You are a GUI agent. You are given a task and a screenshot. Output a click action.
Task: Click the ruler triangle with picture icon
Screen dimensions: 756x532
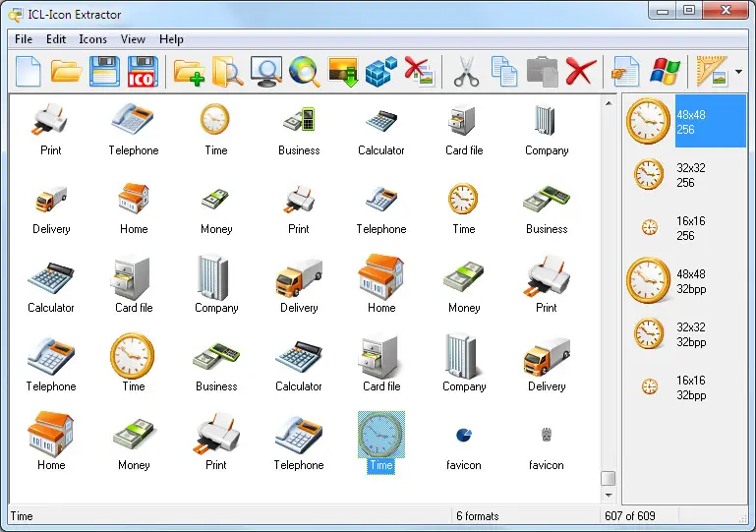tap(712, 72)
